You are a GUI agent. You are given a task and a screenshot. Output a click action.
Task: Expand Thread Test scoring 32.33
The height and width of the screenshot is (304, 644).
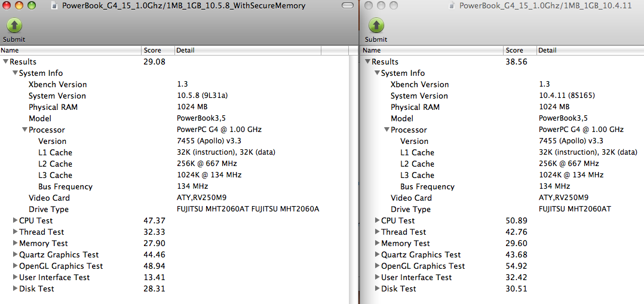pyautogui.click(x=16, y=232)
